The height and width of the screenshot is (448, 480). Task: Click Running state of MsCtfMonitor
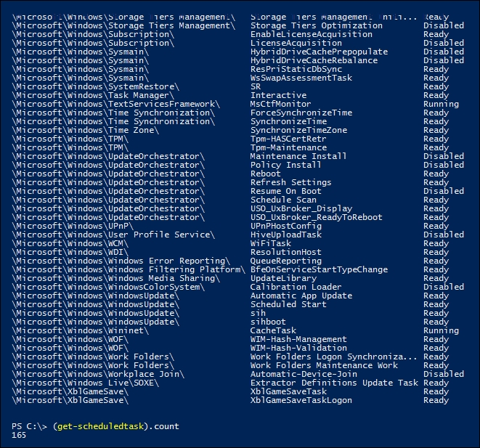[441, 104]
